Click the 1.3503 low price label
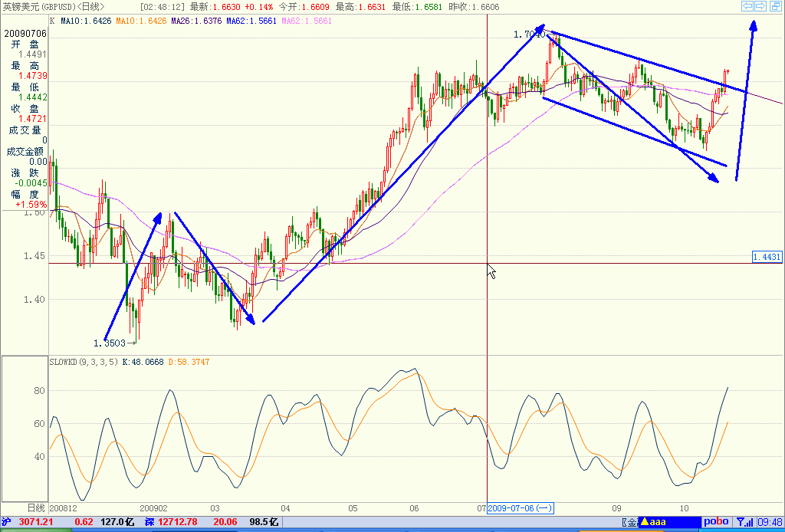Screen dimensions: 785x532 [109, 343]
